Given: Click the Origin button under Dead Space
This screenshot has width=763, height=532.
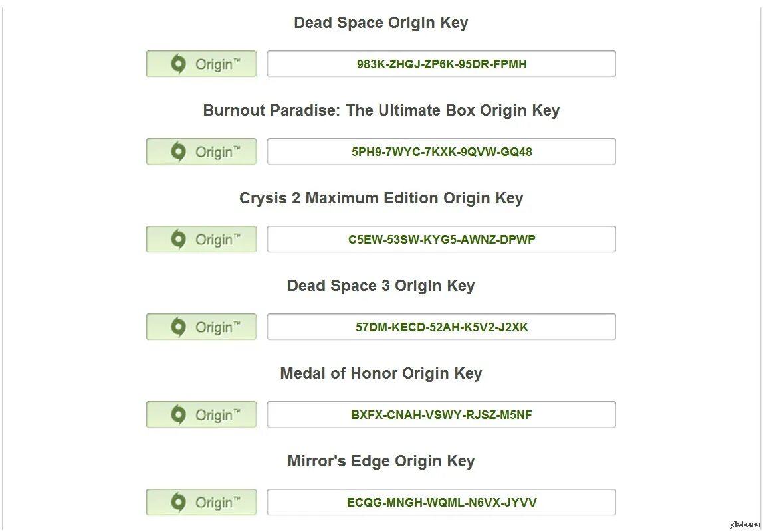Looking at the screenshot, I should click(x=201, y=64).
